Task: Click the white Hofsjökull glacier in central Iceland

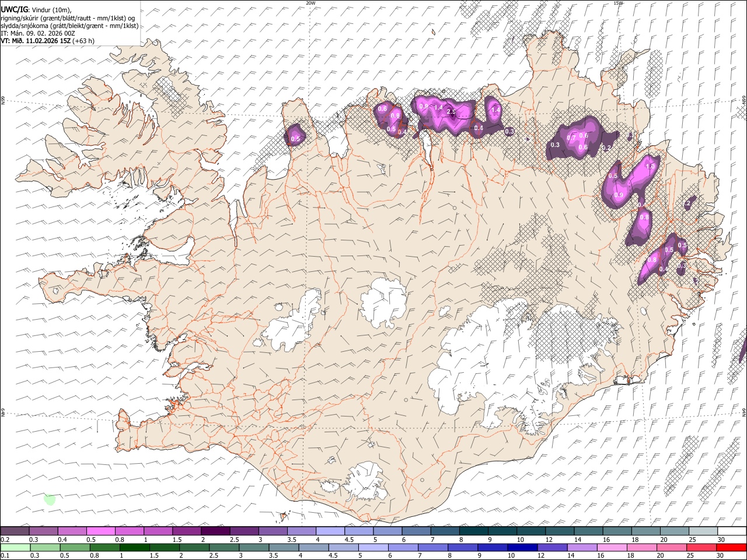Action: pos(383,302)
